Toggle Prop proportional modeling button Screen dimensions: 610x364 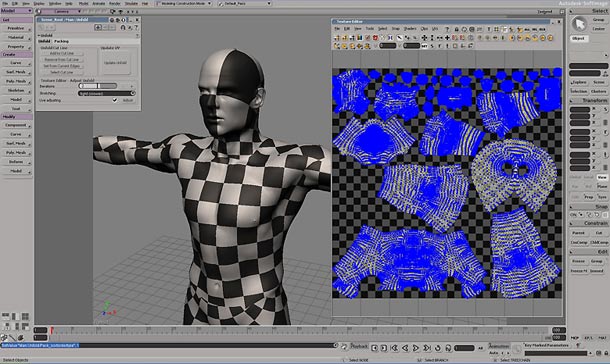pyautogui.click(x=589, y=197)
